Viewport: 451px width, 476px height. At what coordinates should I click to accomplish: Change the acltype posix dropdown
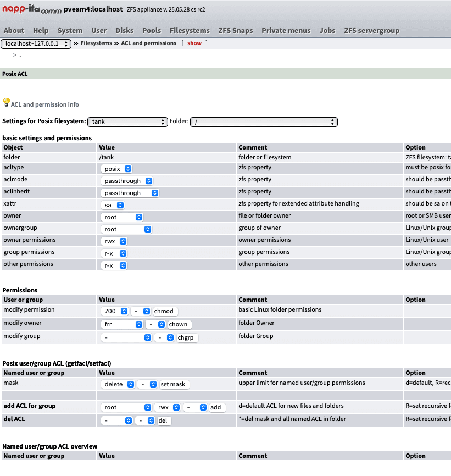pos(116,169)
